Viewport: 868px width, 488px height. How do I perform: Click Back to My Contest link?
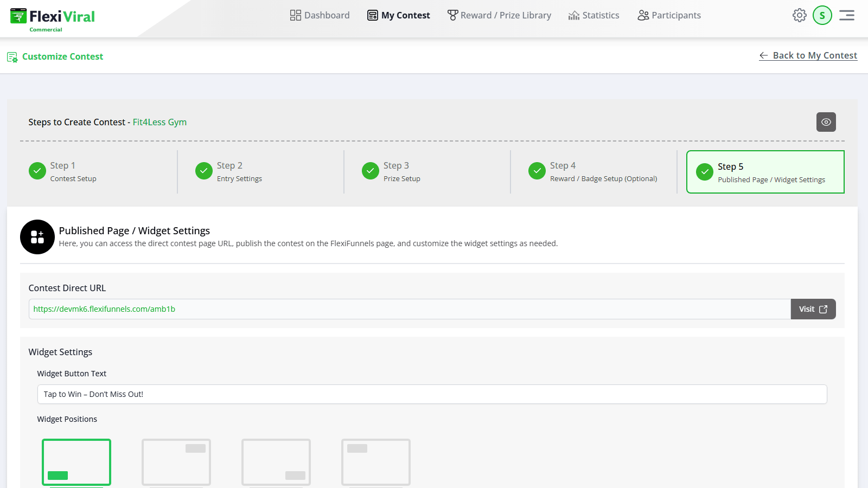pyautogui.click(x=808, y=55)
